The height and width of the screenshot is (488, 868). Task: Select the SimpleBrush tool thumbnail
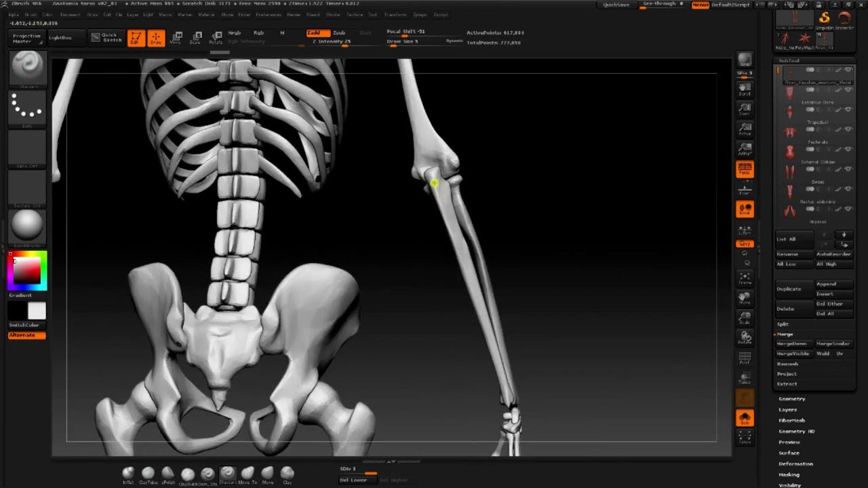[x=825, y=20]
